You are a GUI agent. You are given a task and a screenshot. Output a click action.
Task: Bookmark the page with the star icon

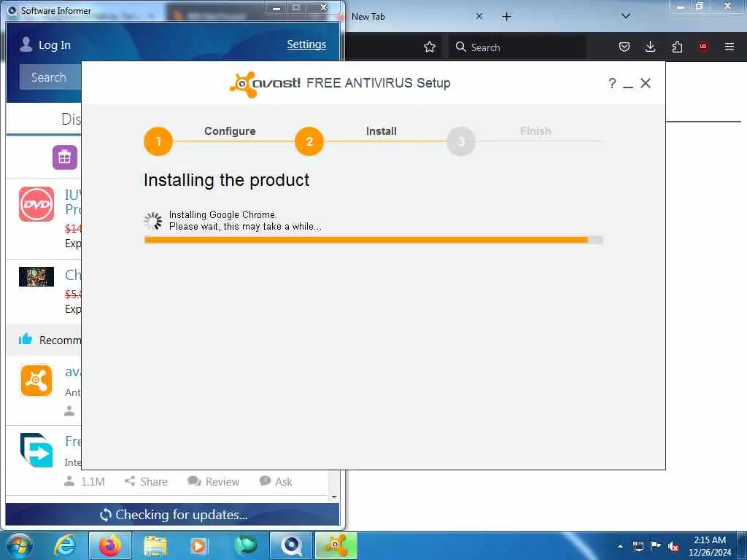(x=430, y=47)
